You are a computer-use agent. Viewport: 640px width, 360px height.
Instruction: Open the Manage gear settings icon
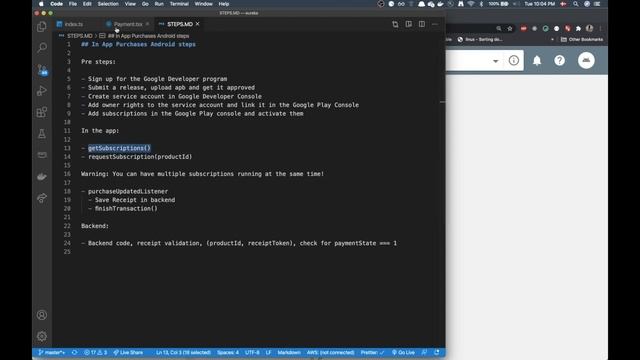tap(42, 336)
